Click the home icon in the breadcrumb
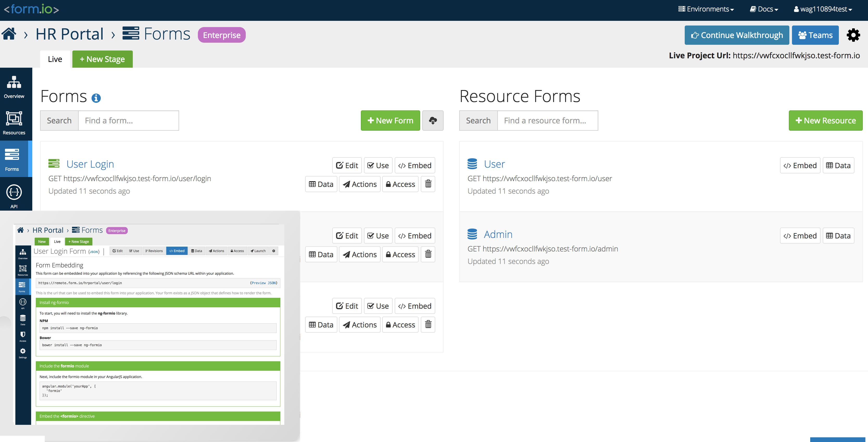Image resolution: width=868 pixels, height=442 pixels. [x=9, y=34]
